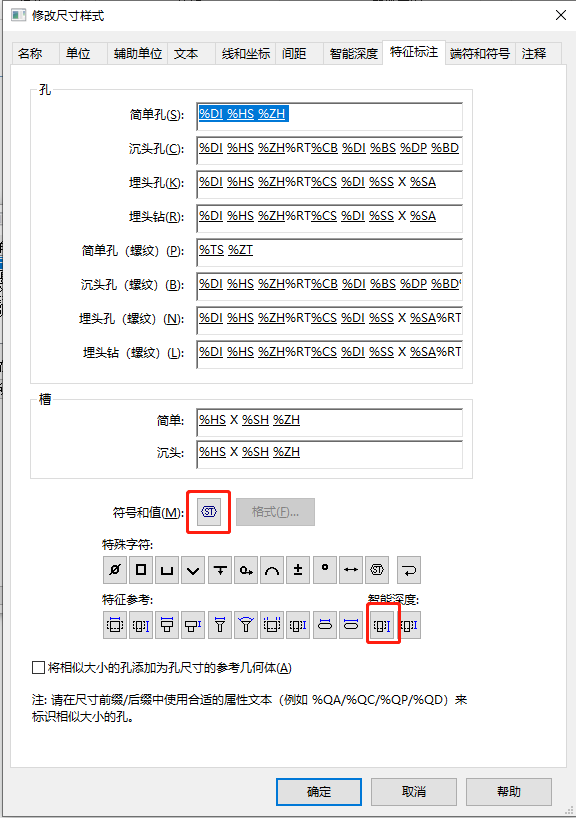This screenshot has height=818, width=576.
Task: Insert the depth symbol special character
Action: (220, 570)
